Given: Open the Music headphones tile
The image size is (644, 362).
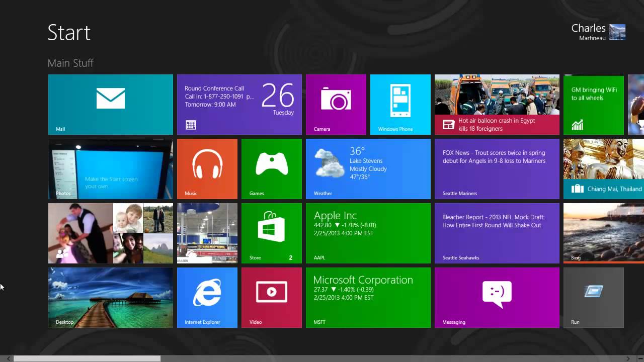Looking at the screenshot, I should pos(207,169).
